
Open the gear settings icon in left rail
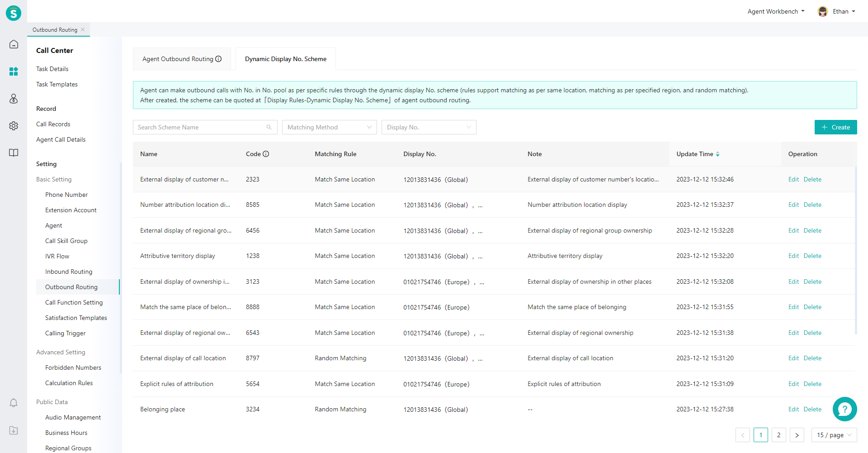(14, 126)
